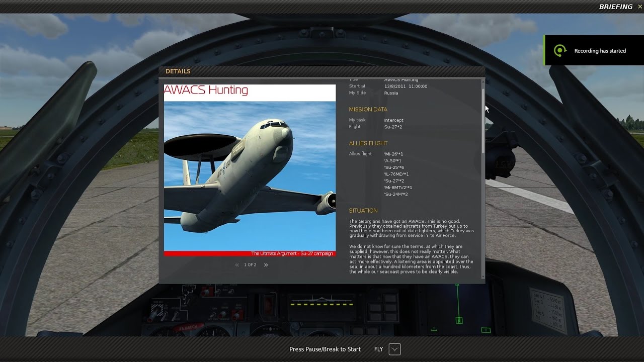The width and height of the screenshot is (644, 362).
Task: Click the SITUATION heading
Action: tap(363, 211)
